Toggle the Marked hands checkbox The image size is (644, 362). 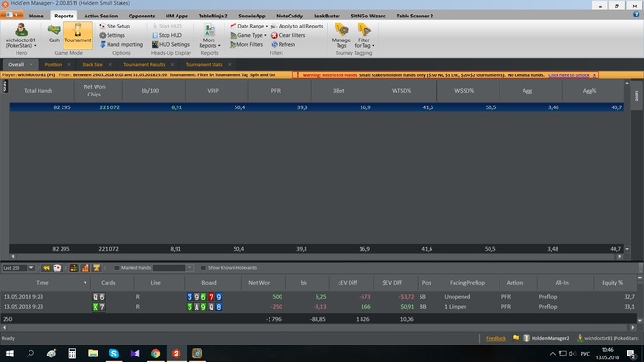point(117,267)
